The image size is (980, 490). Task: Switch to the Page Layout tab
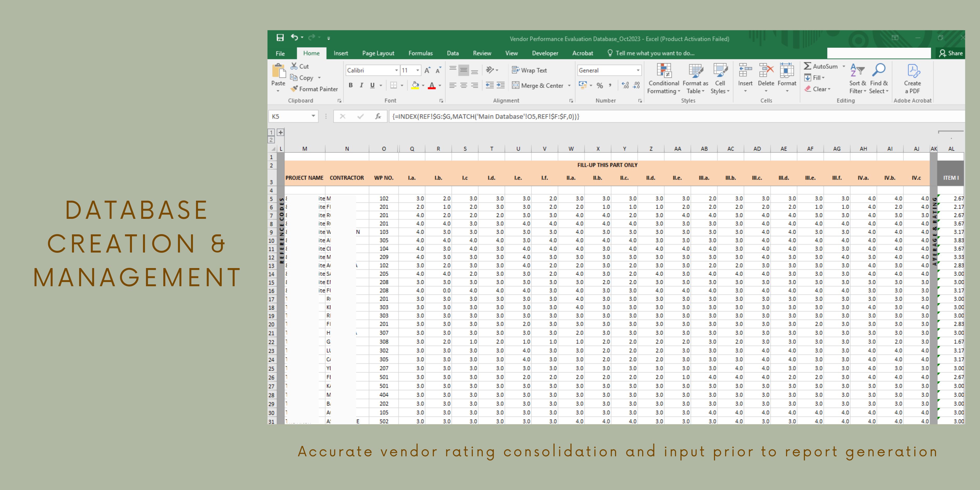(378, 53)
